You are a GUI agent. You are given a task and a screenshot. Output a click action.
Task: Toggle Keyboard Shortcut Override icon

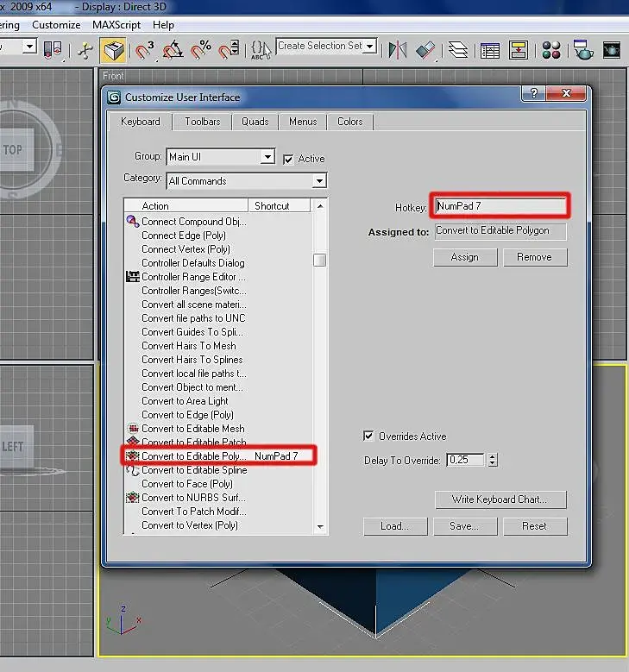click(112, 50)
